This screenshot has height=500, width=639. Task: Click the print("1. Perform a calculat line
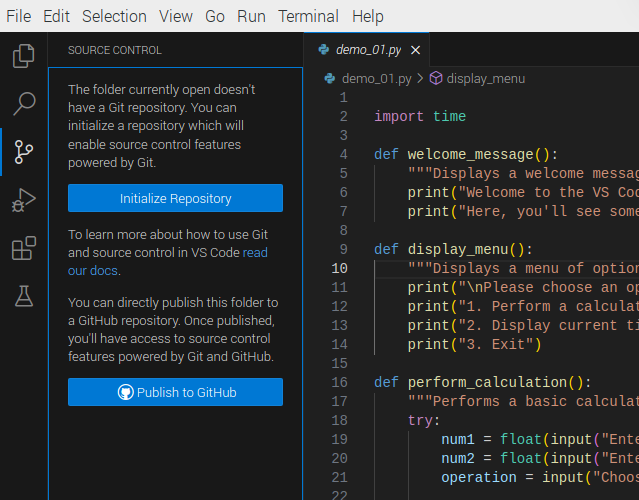tap(523, 306)
